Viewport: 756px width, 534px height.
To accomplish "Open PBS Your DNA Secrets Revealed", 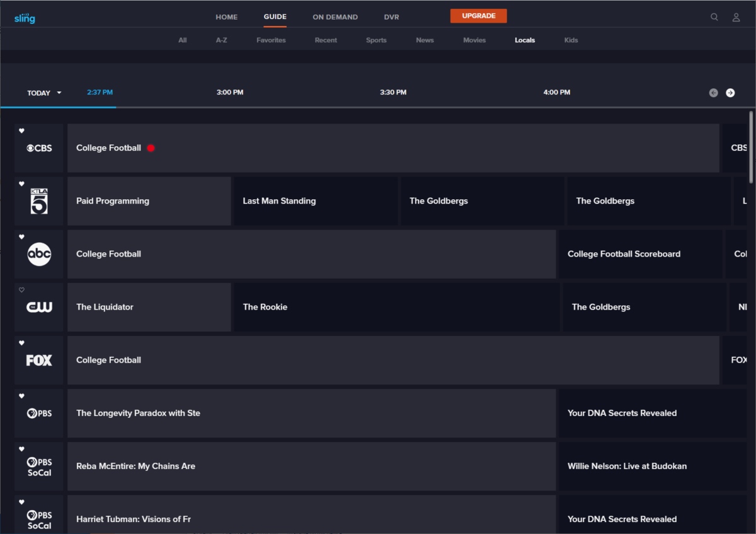I will tap(653, 413).
